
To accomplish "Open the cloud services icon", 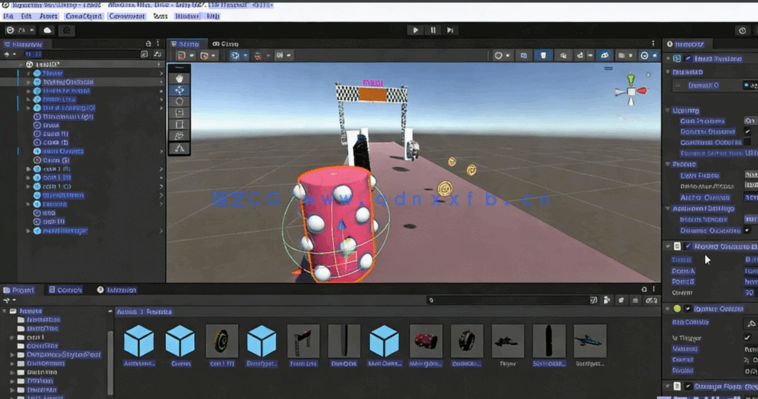I will coord(47,30).
